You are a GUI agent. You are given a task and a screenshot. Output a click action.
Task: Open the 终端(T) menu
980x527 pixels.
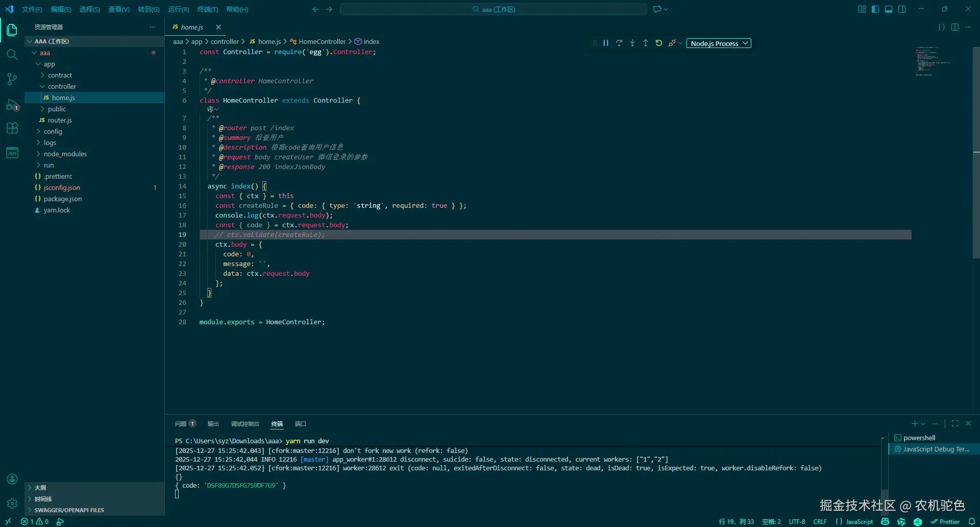pos(207,9)
